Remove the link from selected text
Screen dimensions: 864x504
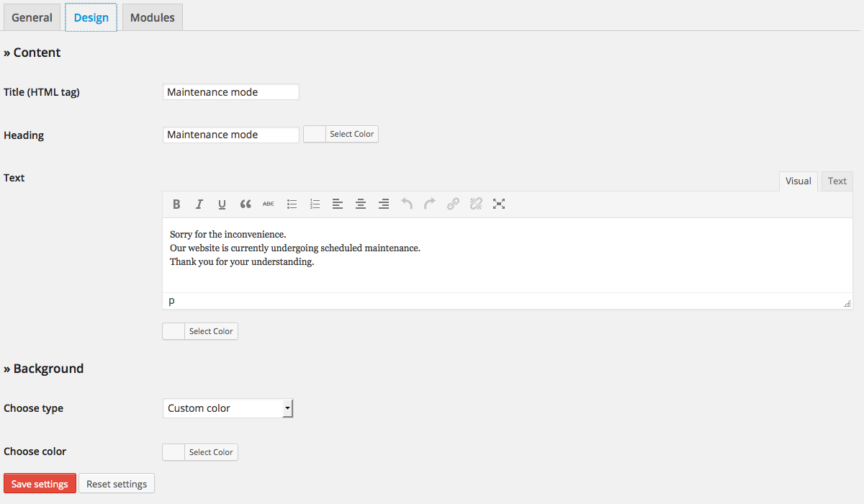476,204
